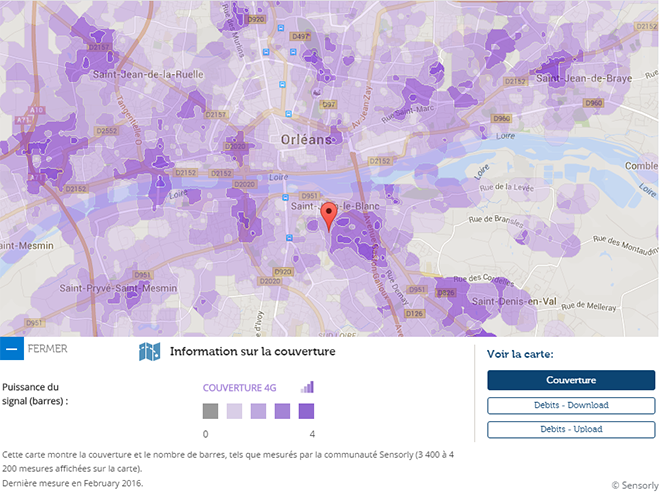Click the signal bars icon next to COUVERTURE 4G
This screenshot has width=660, height=501.
coord(307,387)
